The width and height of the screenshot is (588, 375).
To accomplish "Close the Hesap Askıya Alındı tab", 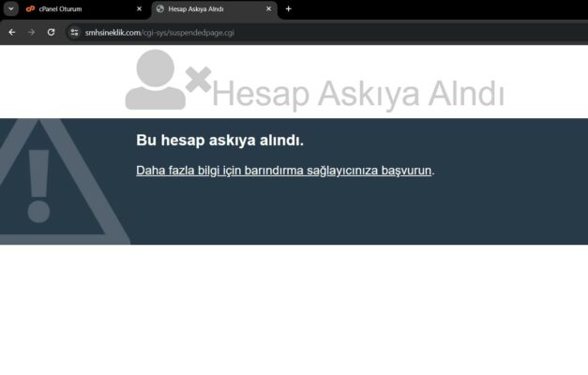I will pos(269,9).
